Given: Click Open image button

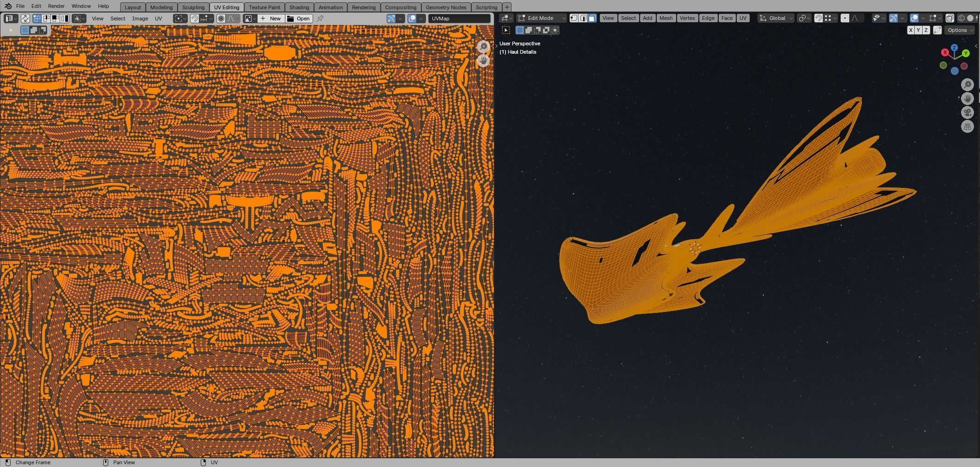Looking at the screenshot, I should (x=299, y=19).
